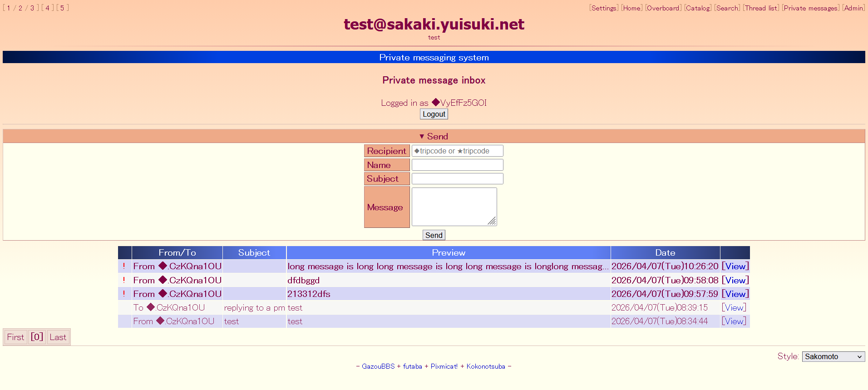Open the Settings link

(604, 8)
